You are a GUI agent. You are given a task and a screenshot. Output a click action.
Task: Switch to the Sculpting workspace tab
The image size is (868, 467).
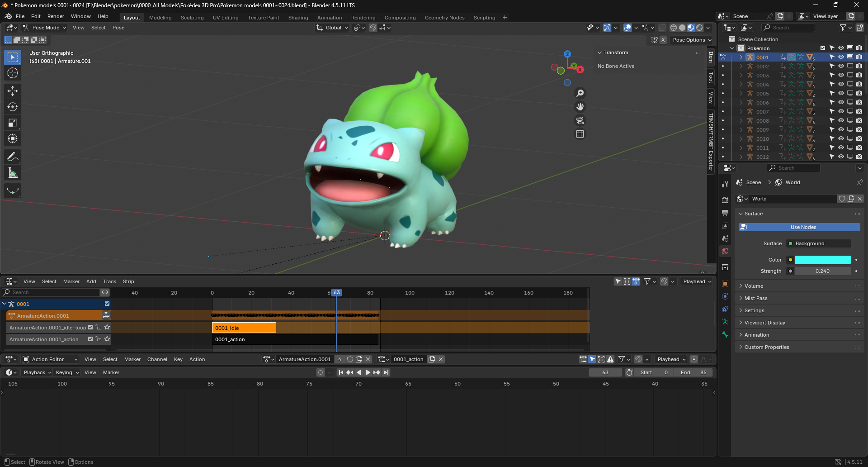pyautogui.click(x=192, y=18)
